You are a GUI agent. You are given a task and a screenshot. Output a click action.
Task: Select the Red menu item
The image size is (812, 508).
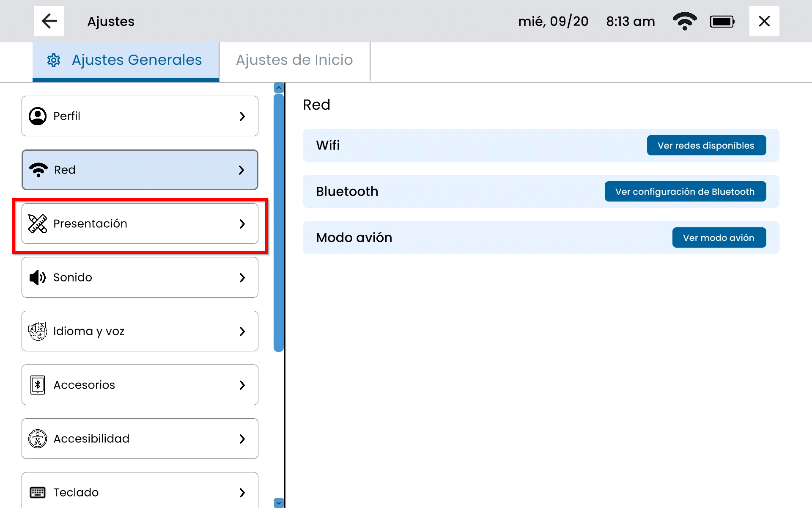click(x=140, y=170)
